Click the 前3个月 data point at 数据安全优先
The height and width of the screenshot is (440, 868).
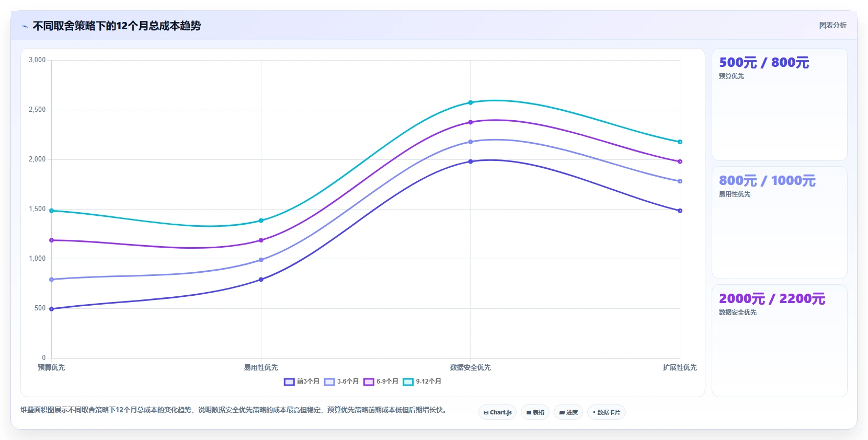click(x=471, y=161)
